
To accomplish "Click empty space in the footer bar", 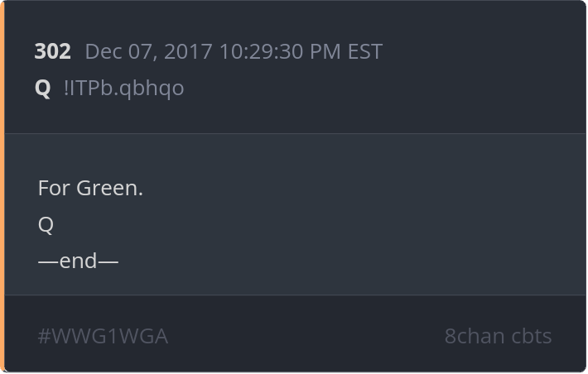I will tap(300, 335).
